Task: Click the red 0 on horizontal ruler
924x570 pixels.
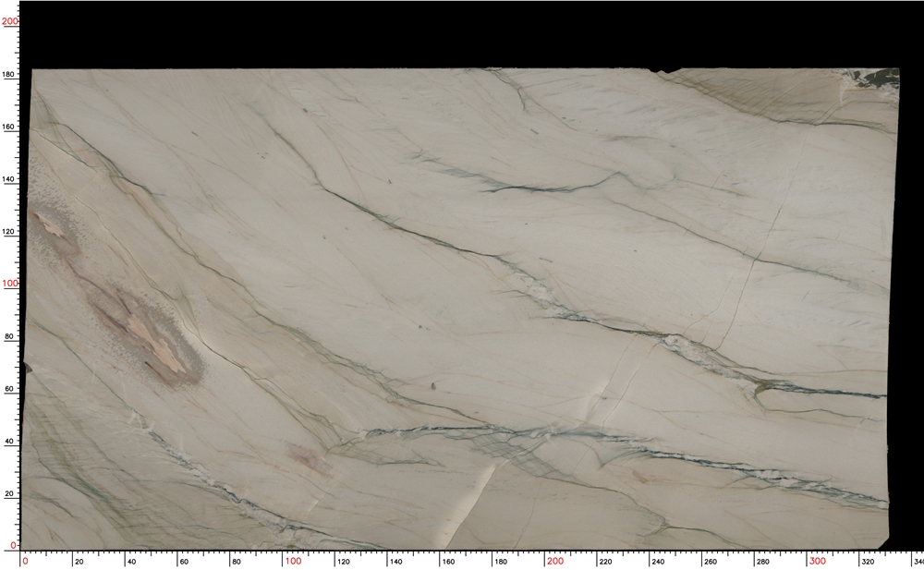Action: click(25, 561)
